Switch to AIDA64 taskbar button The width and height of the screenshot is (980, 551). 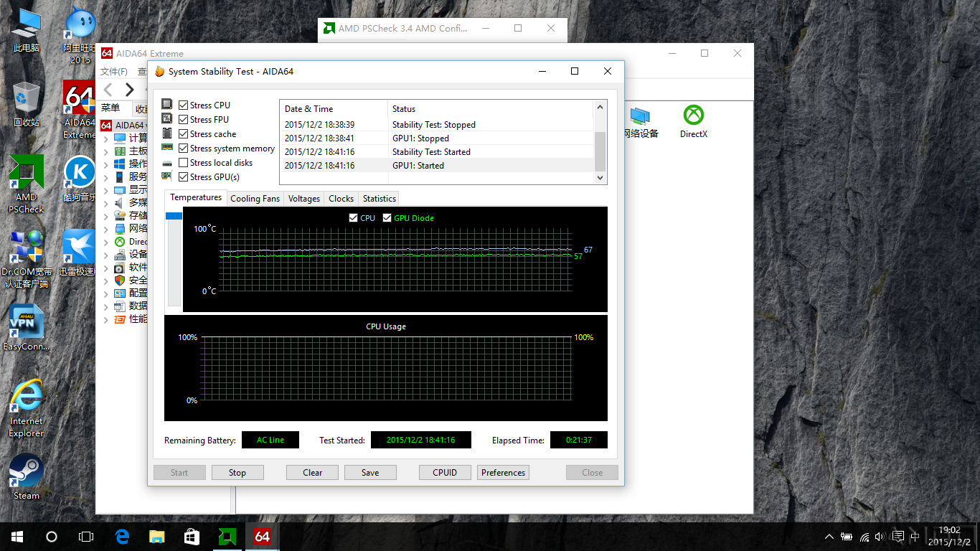(x=262, y=537)
